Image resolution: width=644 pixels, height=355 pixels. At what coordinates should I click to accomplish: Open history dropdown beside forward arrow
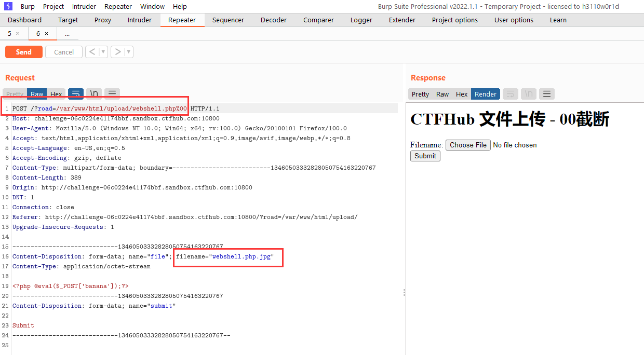point(129,52)
